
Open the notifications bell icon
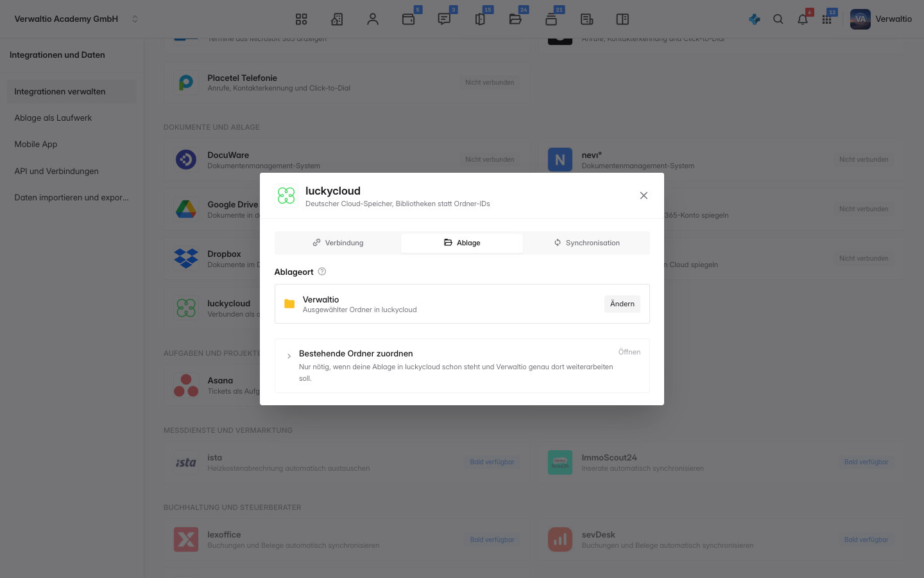(x=803, y=19)
